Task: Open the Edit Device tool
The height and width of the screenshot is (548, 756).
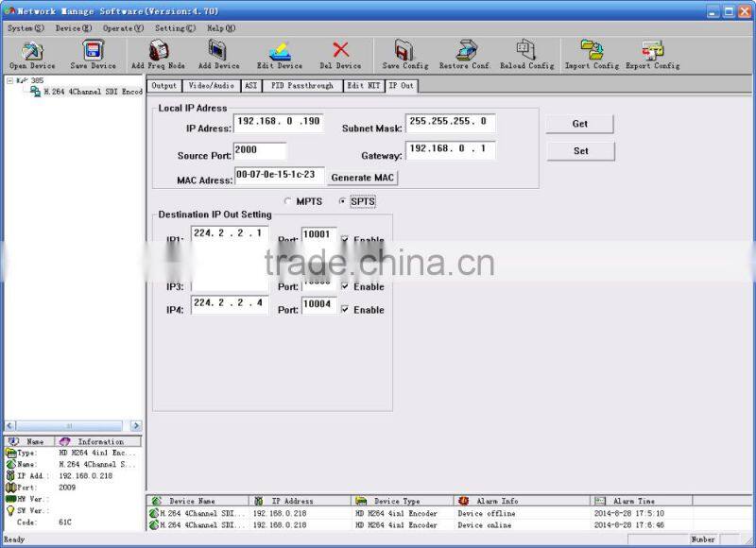Action: (281, 54)
